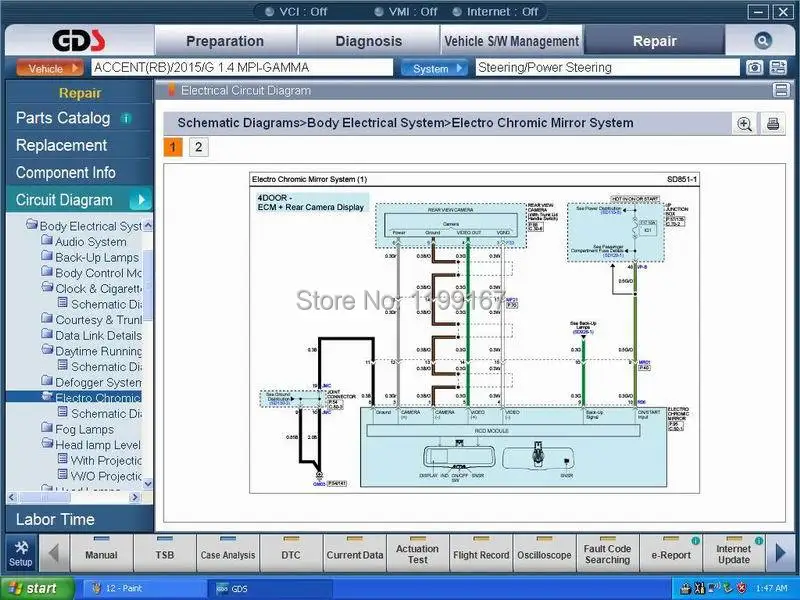Expand the Circuit Diagram arrow
The width and height of the screenshot is (800, 600).
(x=141, y=200)
